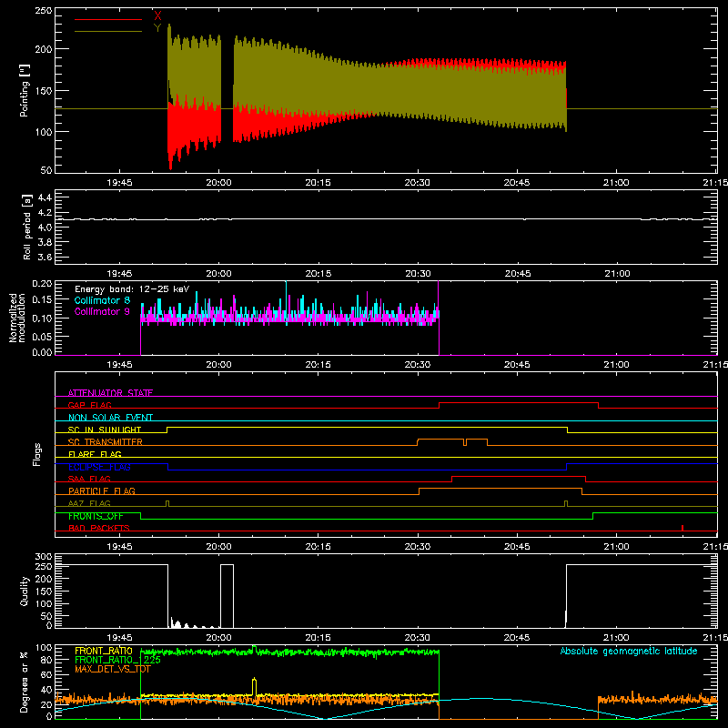The height and width of the screenshot is (728, 728).
Task: Click the 'Degrees or %' y-axis title
Action: pos(25,682)
